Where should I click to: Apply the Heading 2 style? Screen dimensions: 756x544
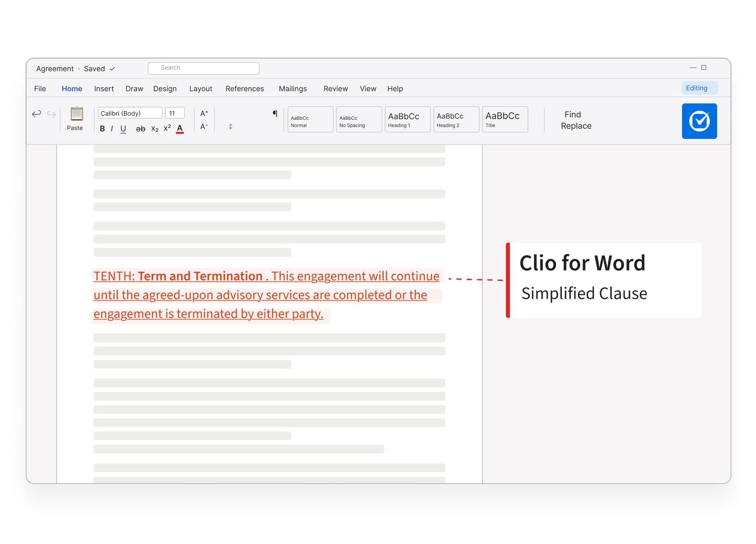coord(456,119)
